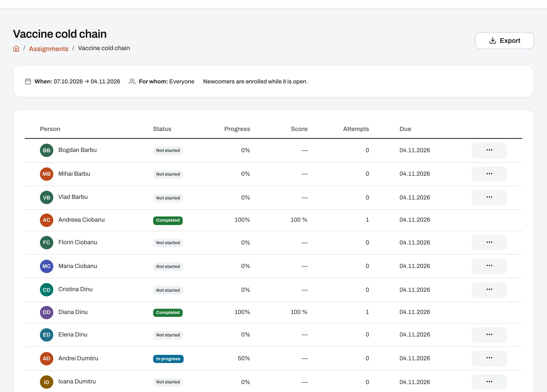
Task: Click the ID avatar of Ioana Dumitru
Action: pos(47,382)
